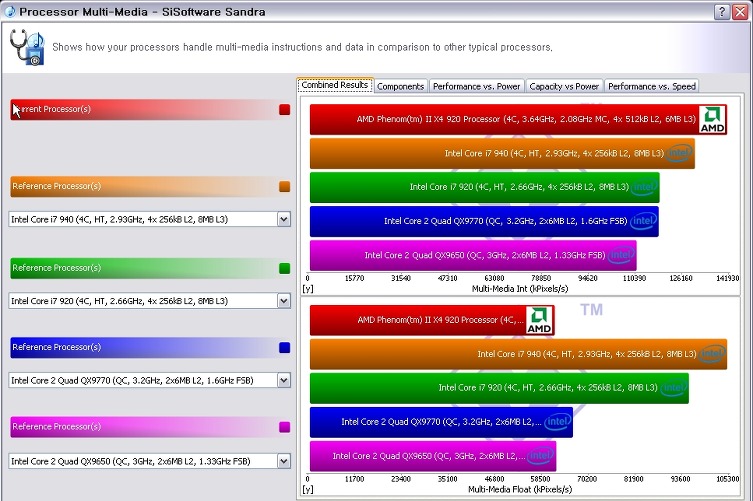Click Intel Core i7 940 combo box text
The width and height of the screenshot is (753, 501).
119,220
